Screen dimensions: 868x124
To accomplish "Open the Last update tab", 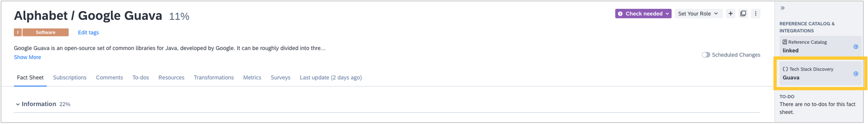I will [x=331, y=77].
